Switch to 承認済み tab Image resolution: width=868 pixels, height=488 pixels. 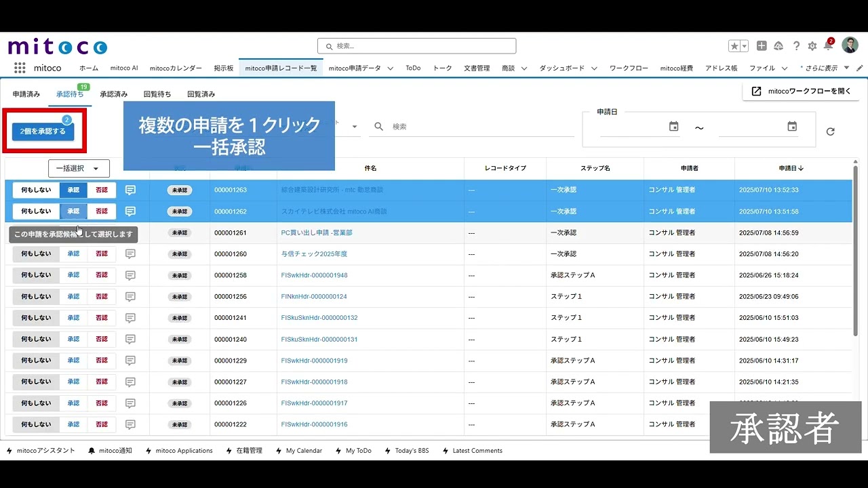114,94
